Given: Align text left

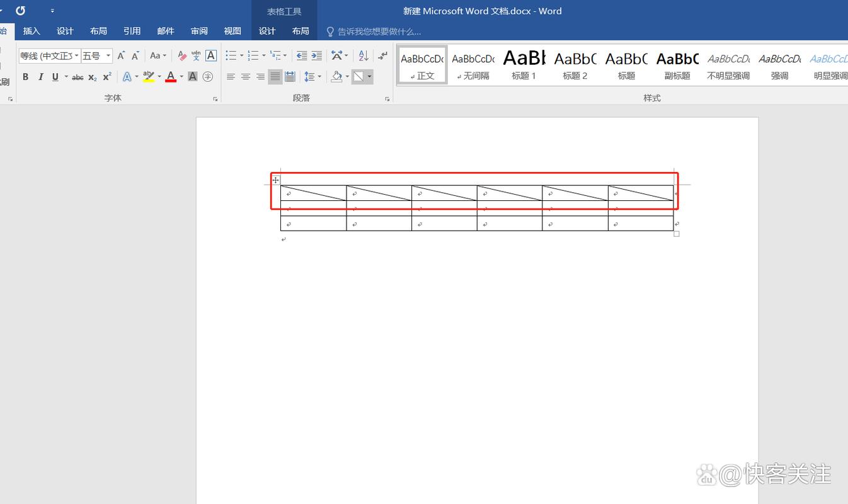Looking at the screenshot, I should click(x=231, y=77).
